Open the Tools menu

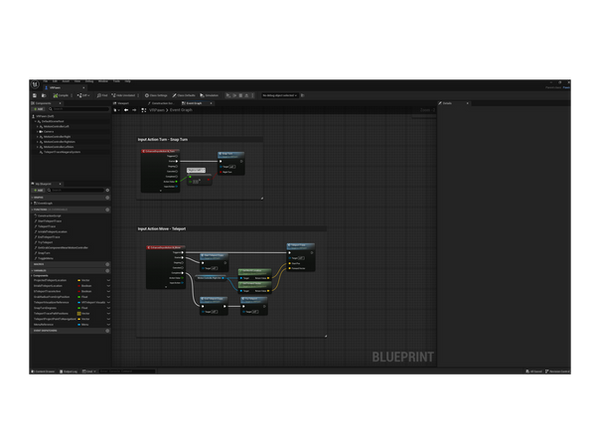tap(116, 81)
